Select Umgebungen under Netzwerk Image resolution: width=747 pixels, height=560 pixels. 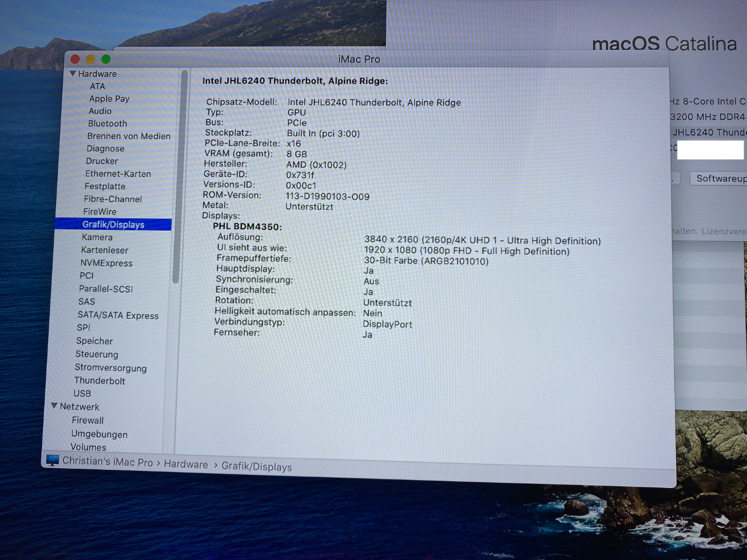(x=99, y=434)
